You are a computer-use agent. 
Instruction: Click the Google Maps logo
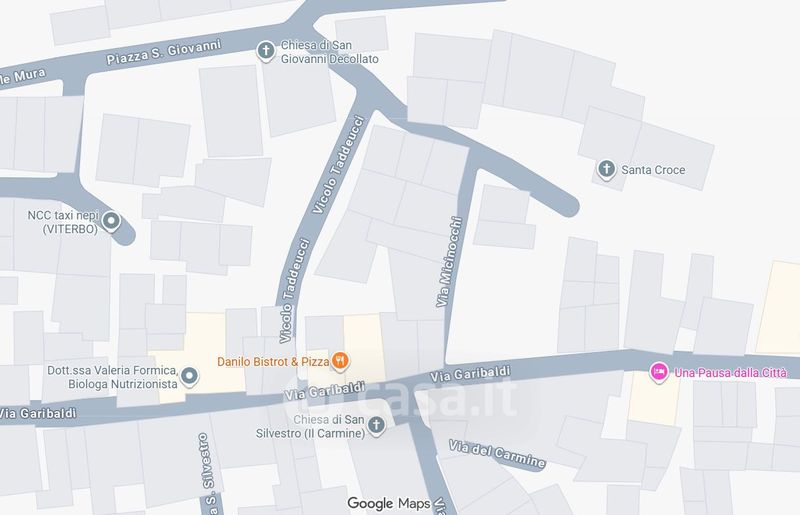pos(389,504)
